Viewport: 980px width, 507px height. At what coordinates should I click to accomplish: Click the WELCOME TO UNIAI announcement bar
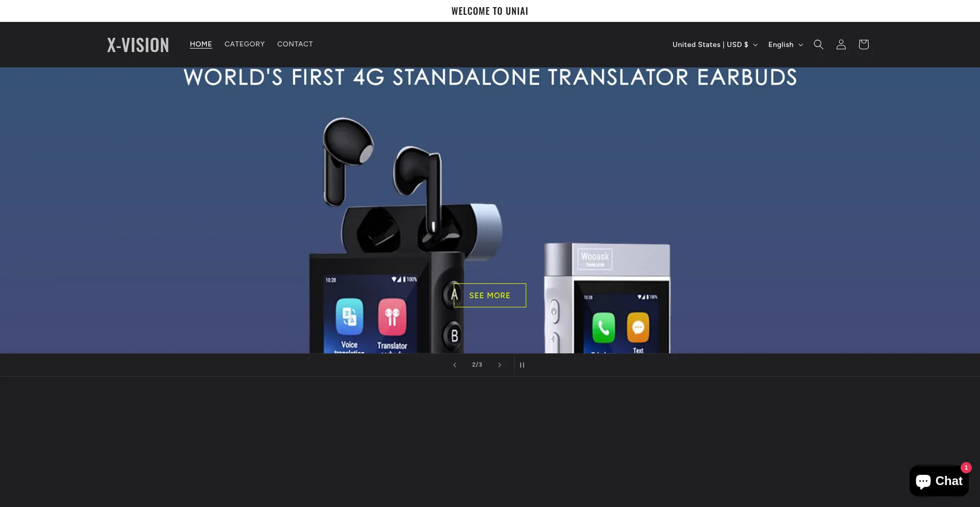click(x=489, y=11)
